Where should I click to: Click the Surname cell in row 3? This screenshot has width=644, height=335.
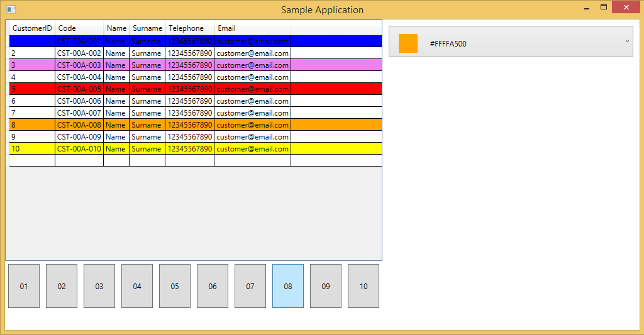coord(147,65)
